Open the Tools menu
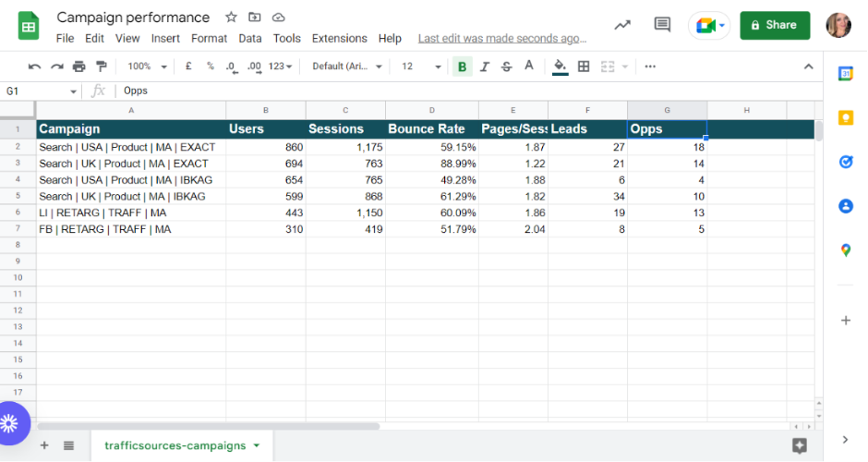Image resolution: width=868 pixels, height=462 pixels. [287, 38]
